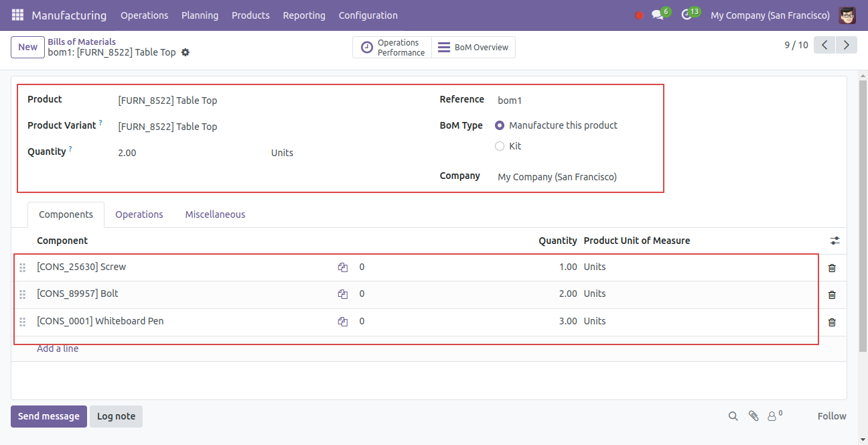Click the Quantity help question mark
The image size is (868, 445).
[x=70, y=149]
